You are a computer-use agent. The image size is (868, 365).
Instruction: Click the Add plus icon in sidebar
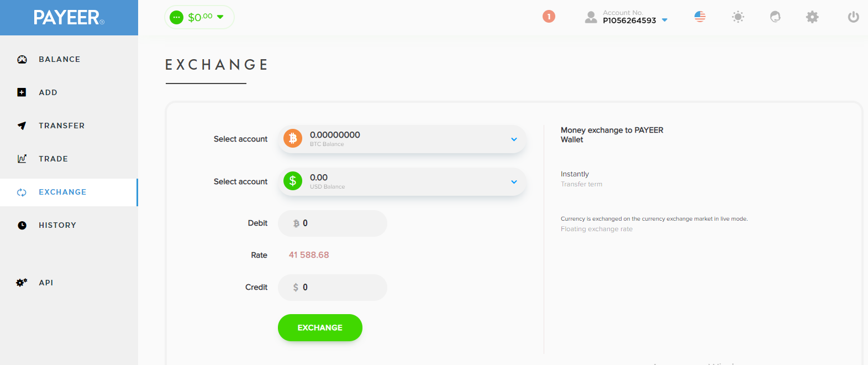tap(22, 92)
